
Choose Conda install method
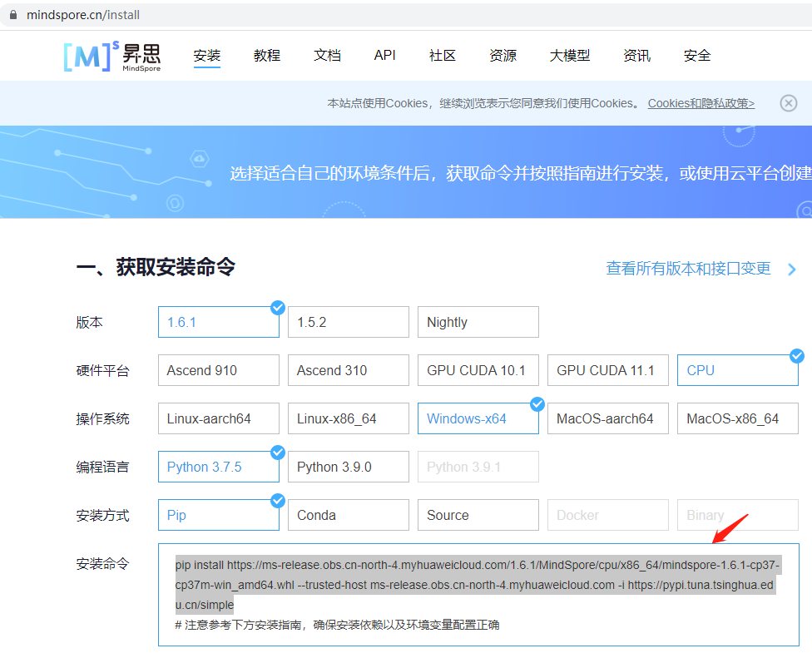(349, 515)
